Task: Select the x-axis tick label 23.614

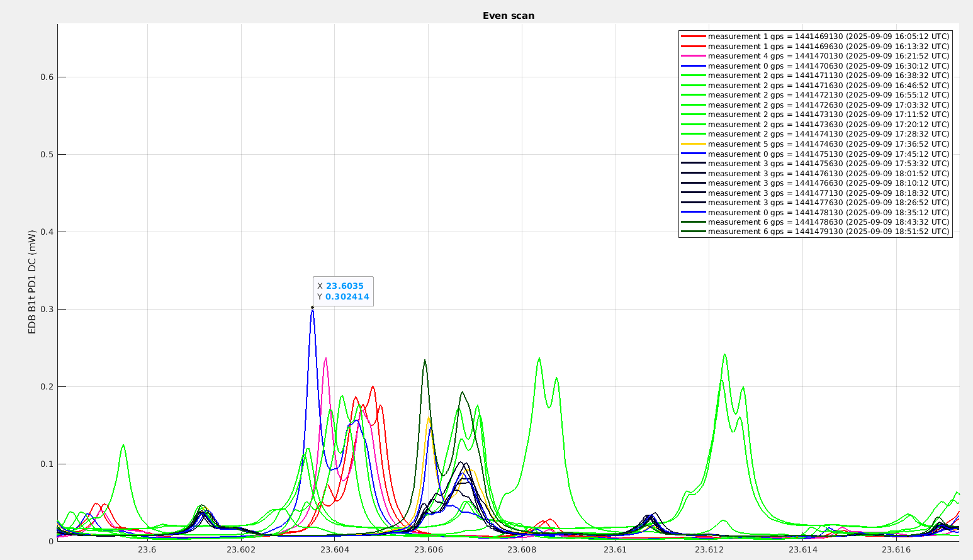Action: click(x=803, y=550)
